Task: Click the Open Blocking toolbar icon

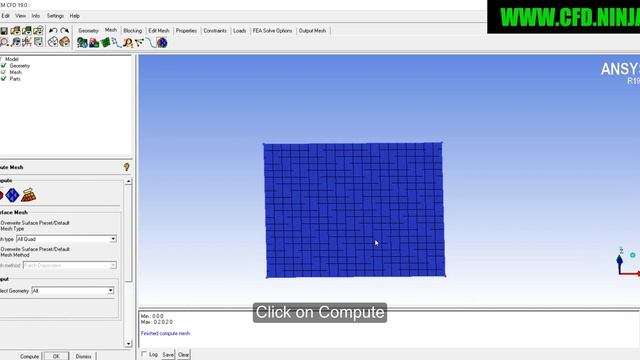Action: 38,31
